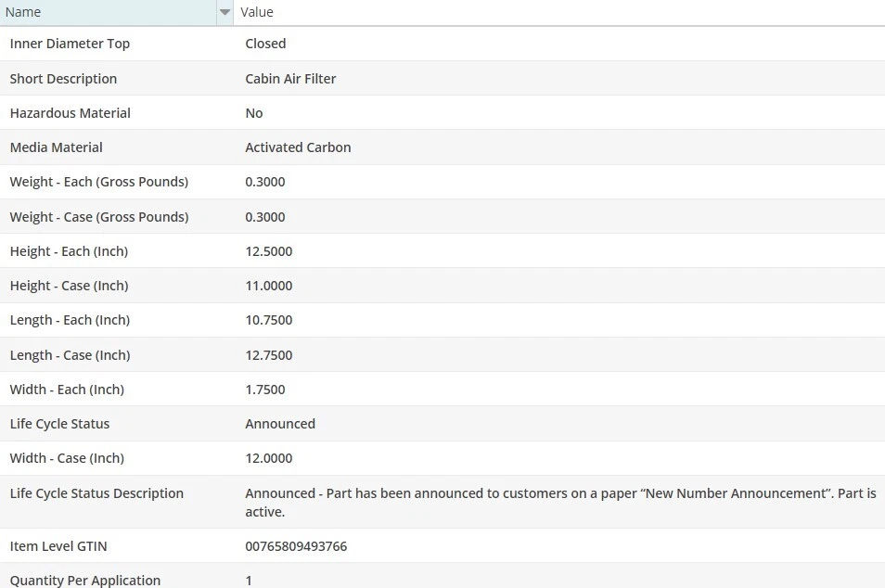Select the Short Description row label

[63, 79]
